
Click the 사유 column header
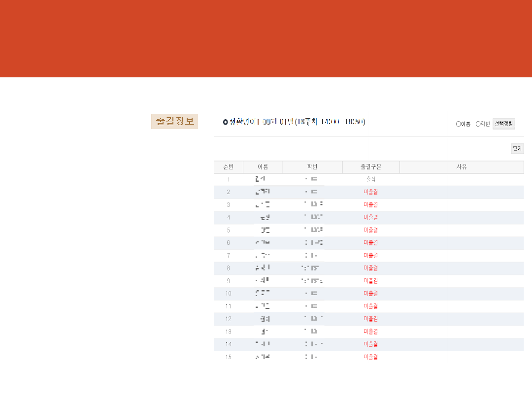pyautogui.click(x=462, y=167)
